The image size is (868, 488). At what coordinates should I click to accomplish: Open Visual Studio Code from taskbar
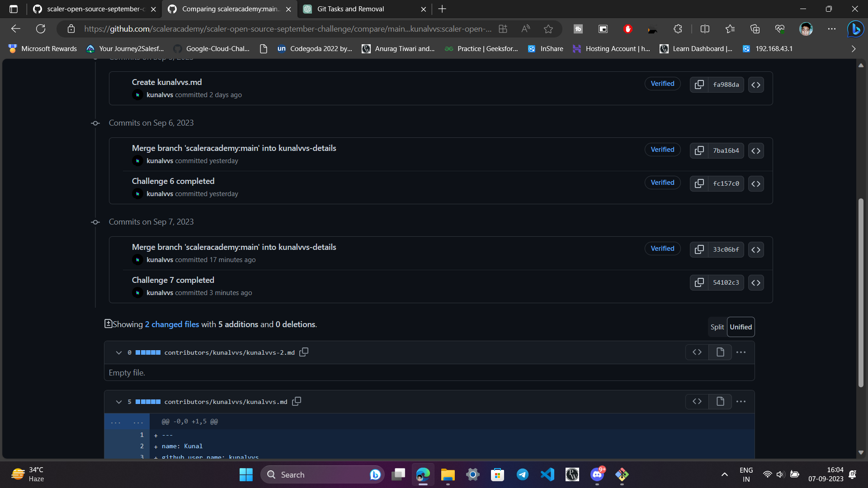547,474
